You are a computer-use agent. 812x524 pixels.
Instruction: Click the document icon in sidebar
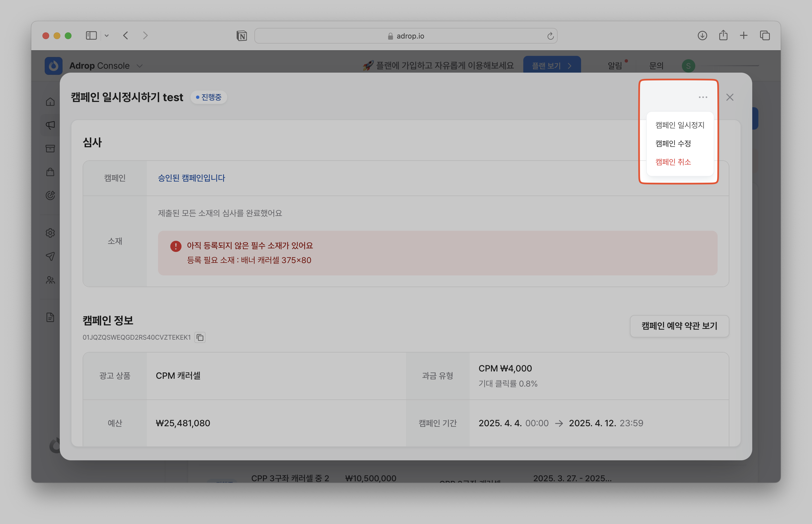click(x=50, y=318)
